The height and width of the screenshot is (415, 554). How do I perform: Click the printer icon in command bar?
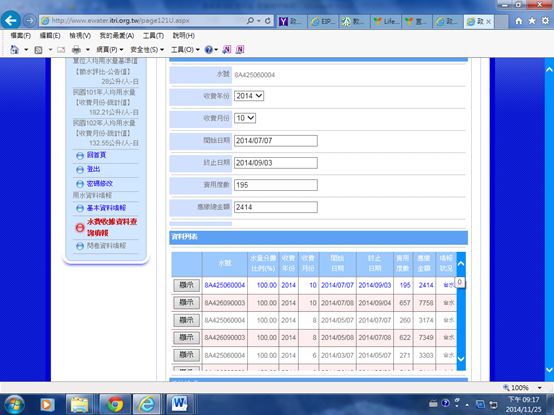[x=76, y=50]
